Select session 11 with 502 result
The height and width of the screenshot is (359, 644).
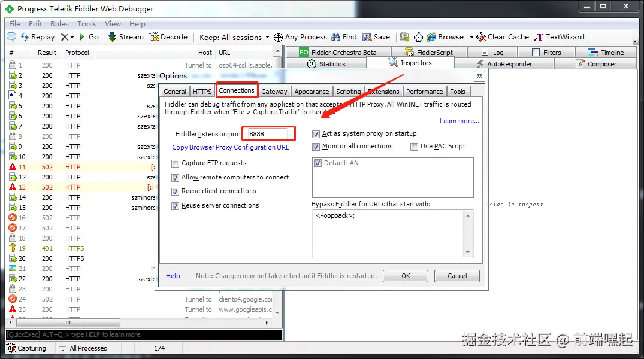coord(81,167)
